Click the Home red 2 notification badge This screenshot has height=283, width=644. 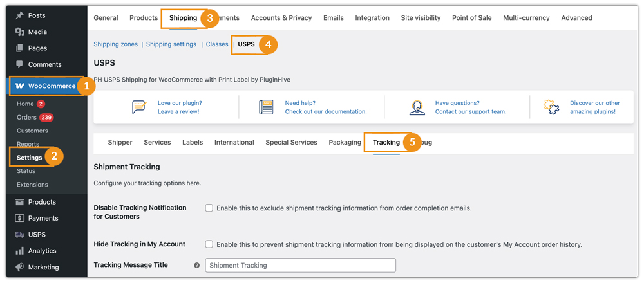click(x=41, y=104)
